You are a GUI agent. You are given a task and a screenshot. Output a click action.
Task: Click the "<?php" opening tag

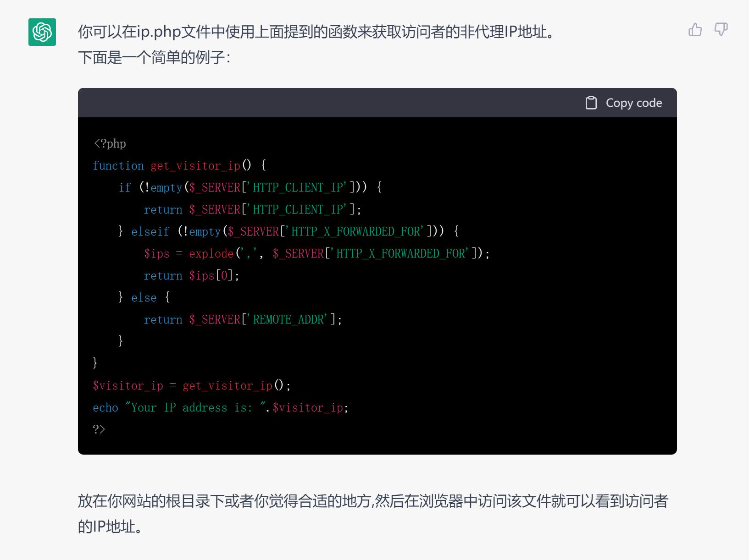tap(110, 143)
